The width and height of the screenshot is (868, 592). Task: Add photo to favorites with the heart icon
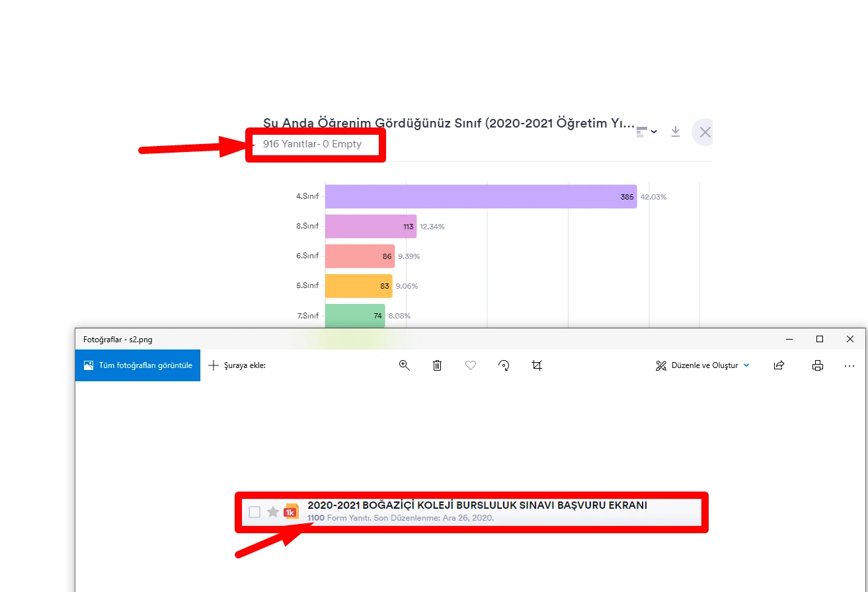coord(471,365)
